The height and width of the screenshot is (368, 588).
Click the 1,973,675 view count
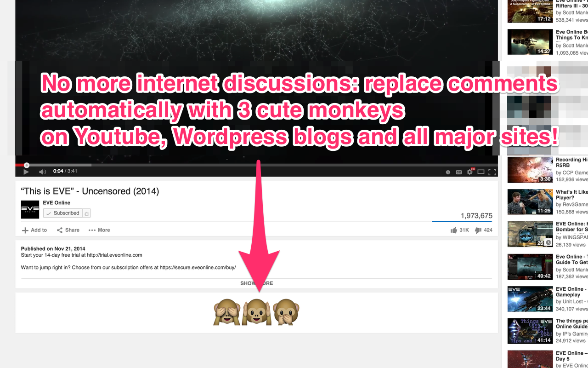pyautogui.click(x=476, y=215)
